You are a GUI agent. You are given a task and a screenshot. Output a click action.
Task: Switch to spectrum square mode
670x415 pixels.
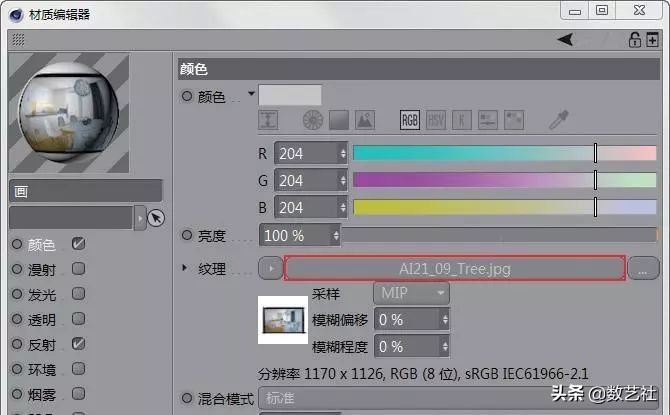click(x=339, y=120)
